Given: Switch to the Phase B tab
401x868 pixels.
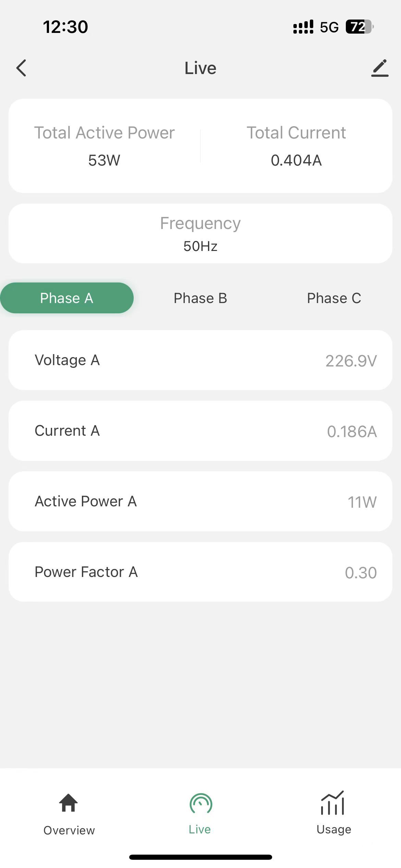Looking at the screenshot, I should 200,298.
